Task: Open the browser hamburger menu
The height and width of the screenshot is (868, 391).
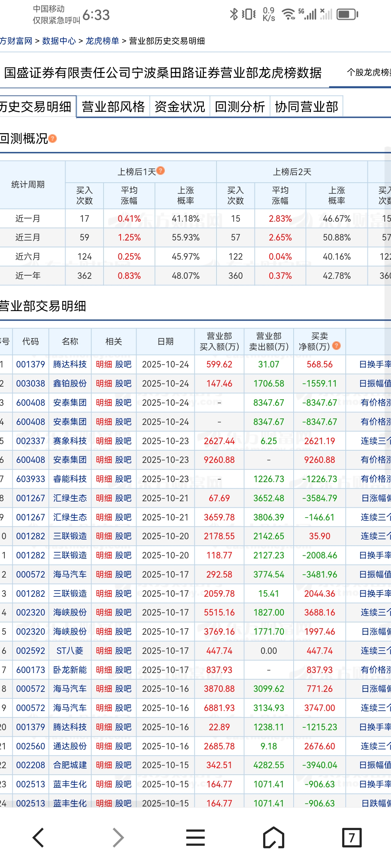Action: click(x=195, y=838)
